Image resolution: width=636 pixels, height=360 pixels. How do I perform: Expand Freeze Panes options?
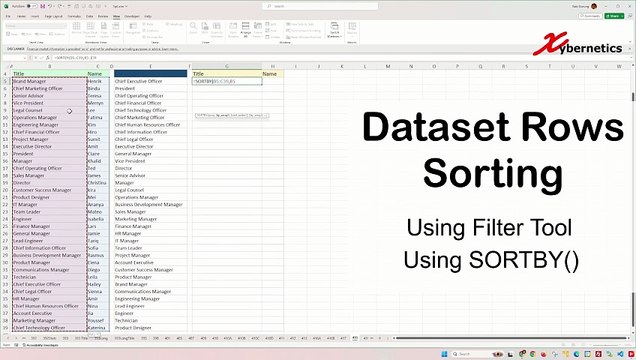(x=258, y=29)
